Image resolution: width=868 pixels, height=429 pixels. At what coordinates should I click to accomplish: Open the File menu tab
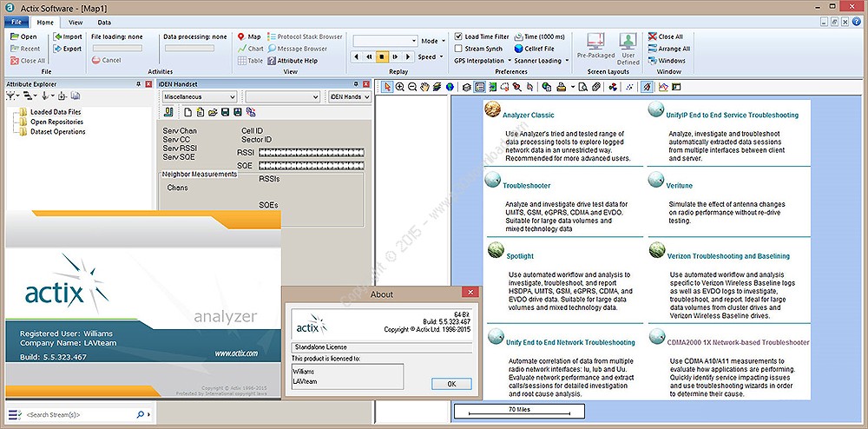[x=16, y=23]
